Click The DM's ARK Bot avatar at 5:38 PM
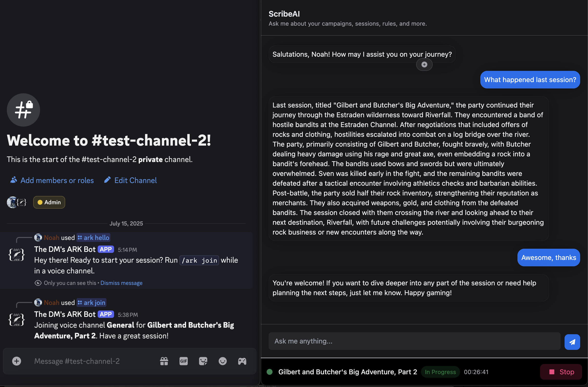 pos(17,320)
